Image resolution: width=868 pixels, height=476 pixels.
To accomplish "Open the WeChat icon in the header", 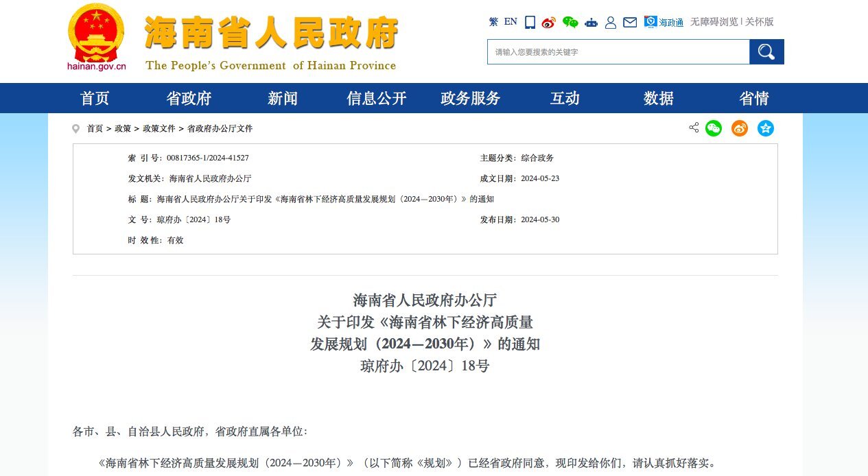I will [569, 22].
